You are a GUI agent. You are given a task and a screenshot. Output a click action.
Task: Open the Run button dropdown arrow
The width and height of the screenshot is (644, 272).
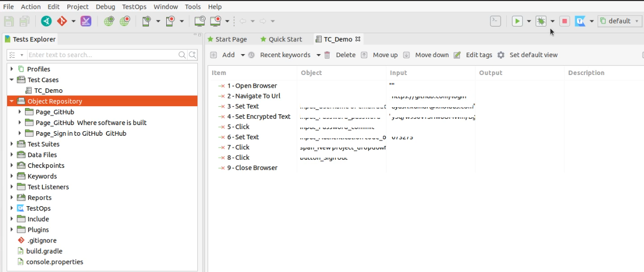[529, 21]
